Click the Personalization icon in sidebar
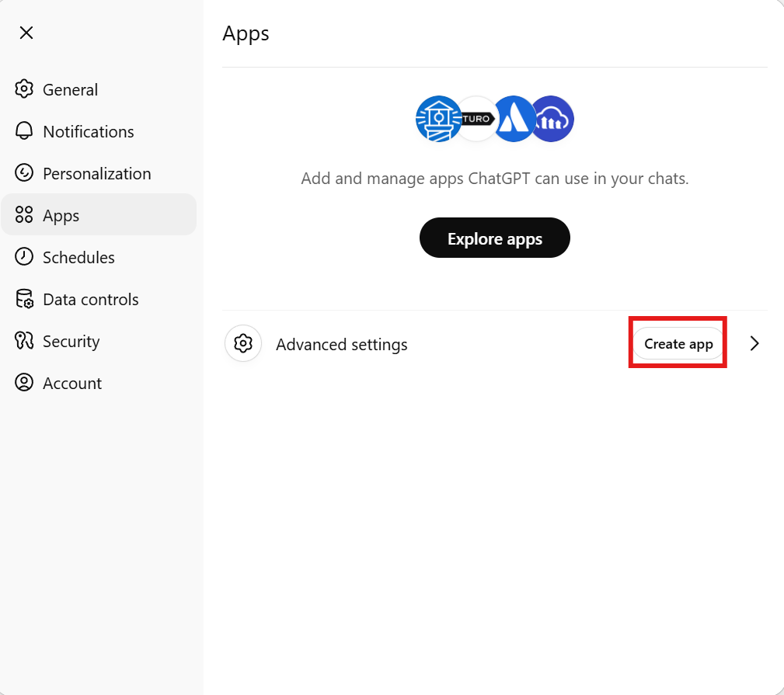Image resolution: width=784 pixels, height=695 pixels. coord(24,173)
